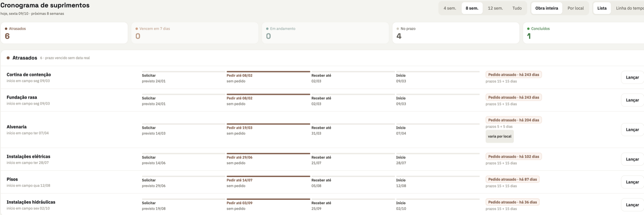Open the Em andamento summary card
Viewport: 644px width, 215px height.
pyautogui.click(x=325, y=33)
